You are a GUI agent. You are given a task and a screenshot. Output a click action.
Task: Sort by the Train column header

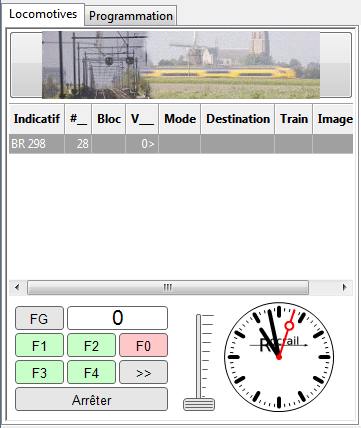pos(294,119)
